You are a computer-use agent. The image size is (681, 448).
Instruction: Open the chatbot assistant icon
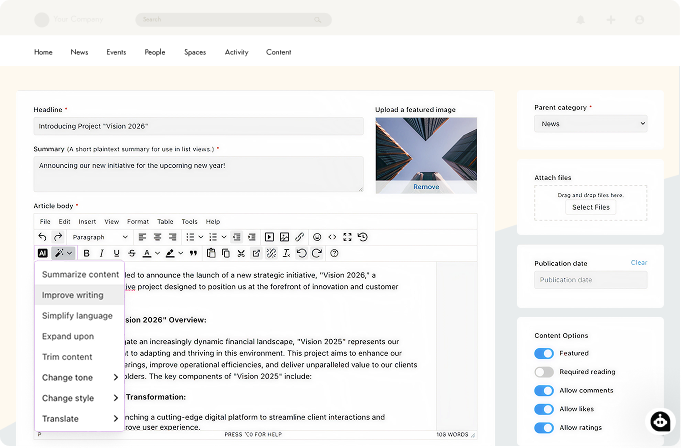coord(660,422)
